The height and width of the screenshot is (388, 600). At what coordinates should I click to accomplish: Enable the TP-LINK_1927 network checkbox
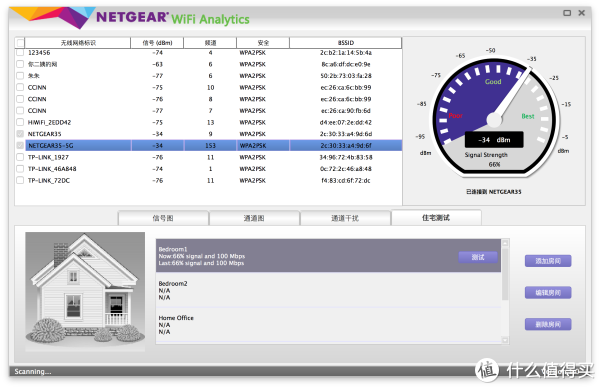(20, 157)
